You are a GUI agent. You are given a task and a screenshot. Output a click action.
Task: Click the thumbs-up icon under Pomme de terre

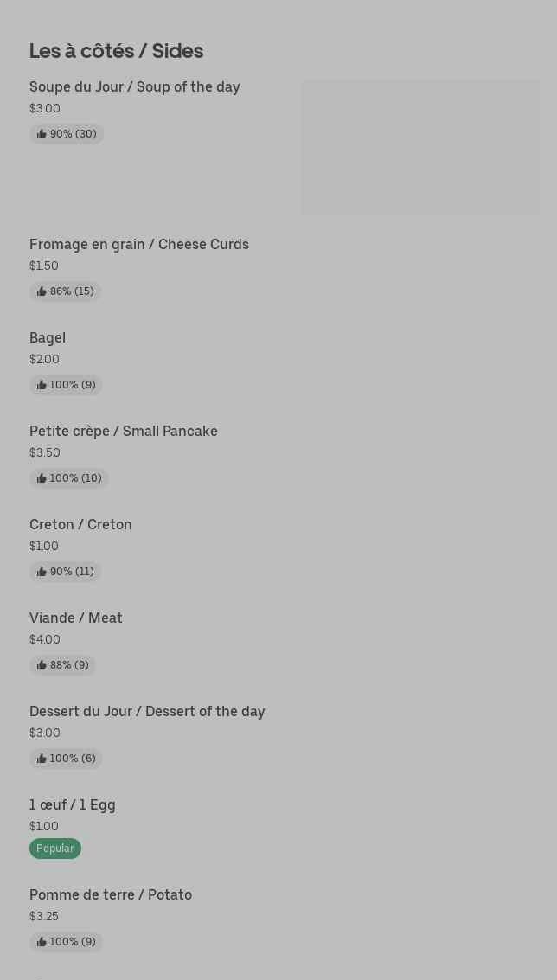pos(42,942)
